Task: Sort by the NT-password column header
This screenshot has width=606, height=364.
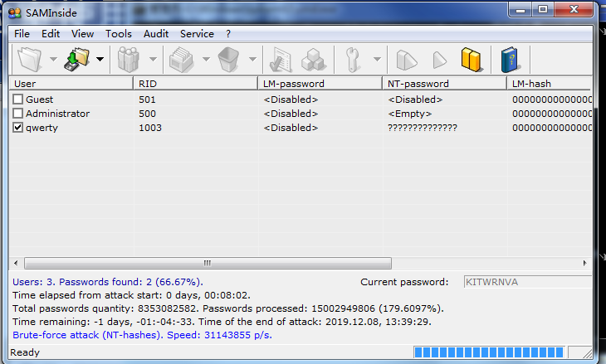Action: point(444,84)
